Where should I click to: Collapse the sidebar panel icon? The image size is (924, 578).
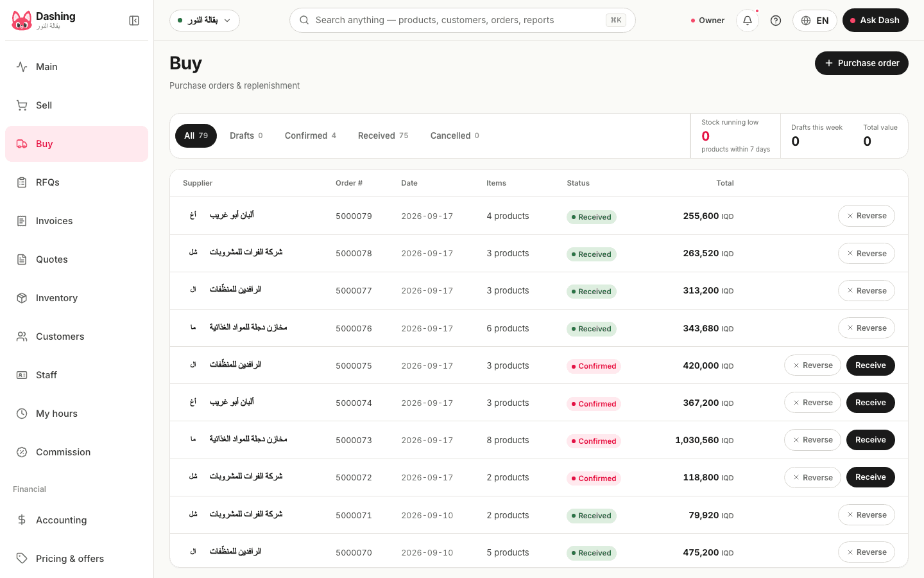tap(134, 21)
